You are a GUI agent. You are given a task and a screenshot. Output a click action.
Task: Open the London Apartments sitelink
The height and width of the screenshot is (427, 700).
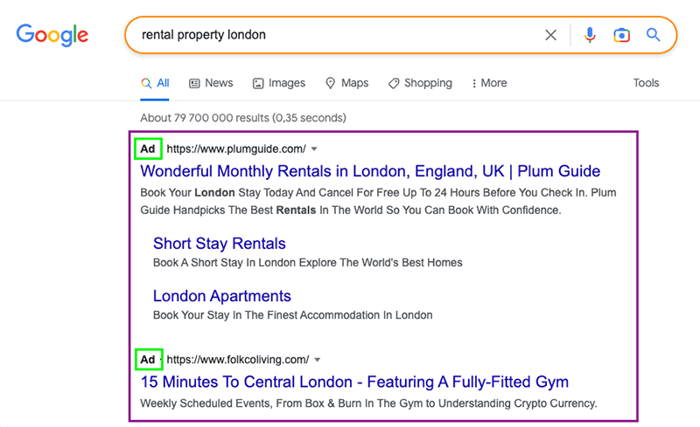(x=222, y=296)
